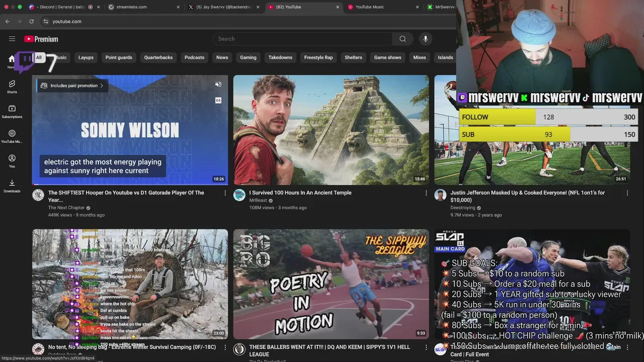
Task: Select the Gaming filter chip
Action: point(248,57)
